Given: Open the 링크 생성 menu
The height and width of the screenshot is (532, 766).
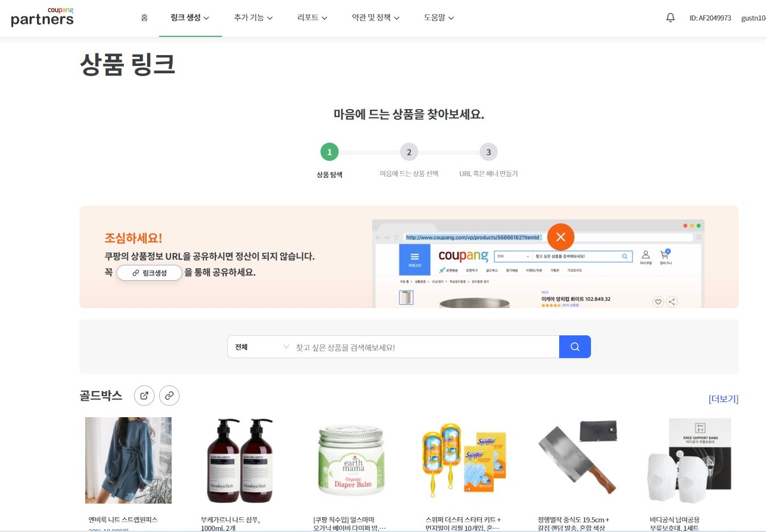Looking at the screenshot, I should coord(190,18).
